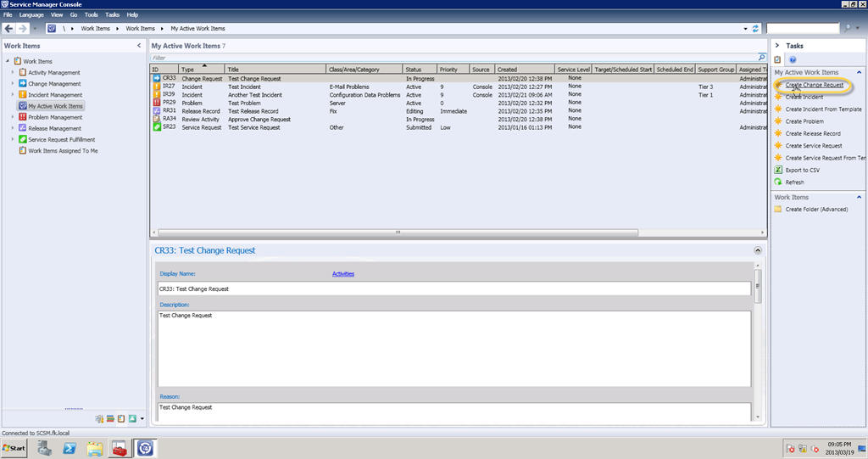Click the filter search magnifier icon
The image size is (868, 459).
coord(762,58)
